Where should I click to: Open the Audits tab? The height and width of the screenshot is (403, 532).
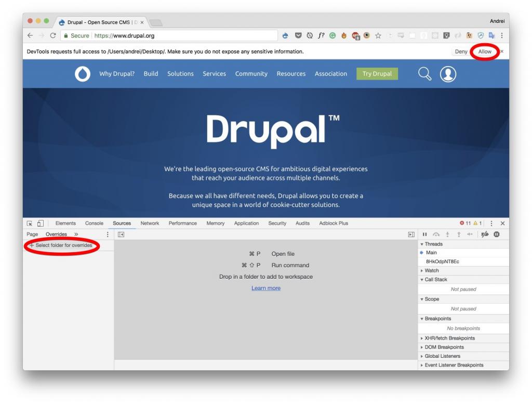pos(302,223)
